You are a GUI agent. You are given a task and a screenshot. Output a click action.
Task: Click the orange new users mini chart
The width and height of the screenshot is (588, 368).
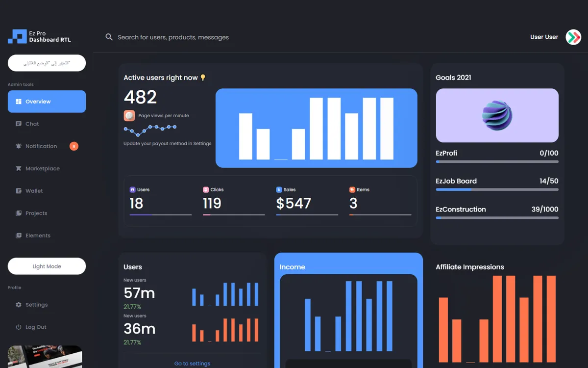(225, 330)
